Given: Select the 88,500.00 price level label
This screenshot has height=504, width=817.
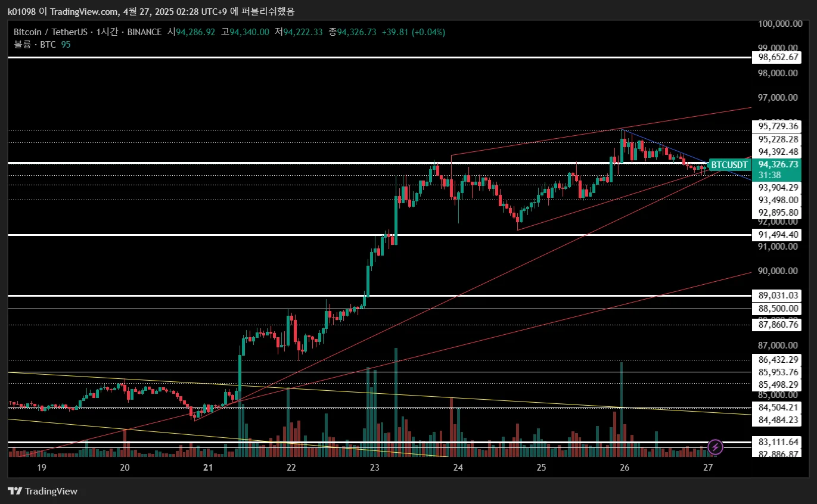Looking at the screenshot, I should coord(778,309).
